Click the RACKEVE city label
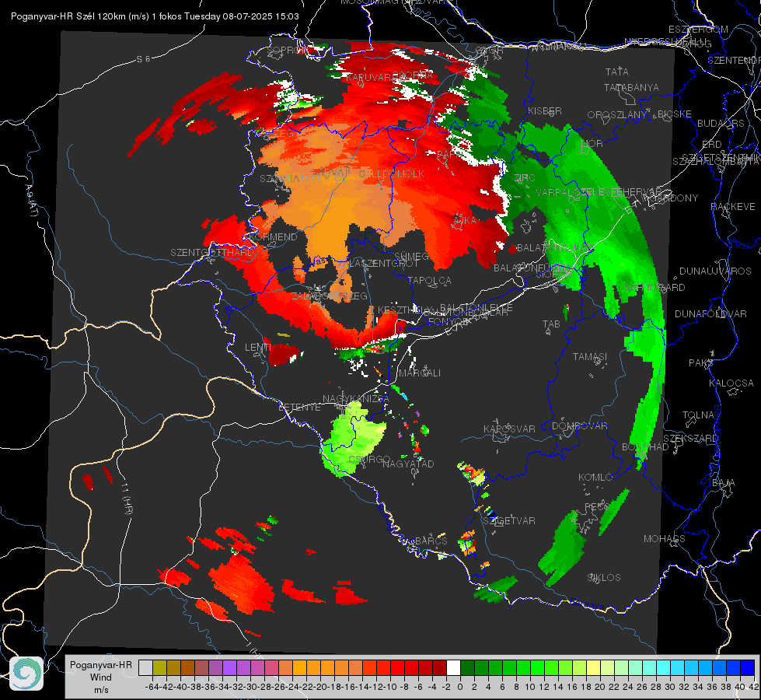 point(733,206)
